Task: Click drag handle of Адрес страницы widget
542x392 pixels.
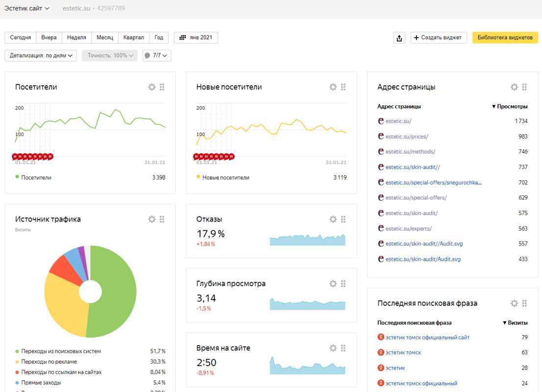Action: point(524,87)
